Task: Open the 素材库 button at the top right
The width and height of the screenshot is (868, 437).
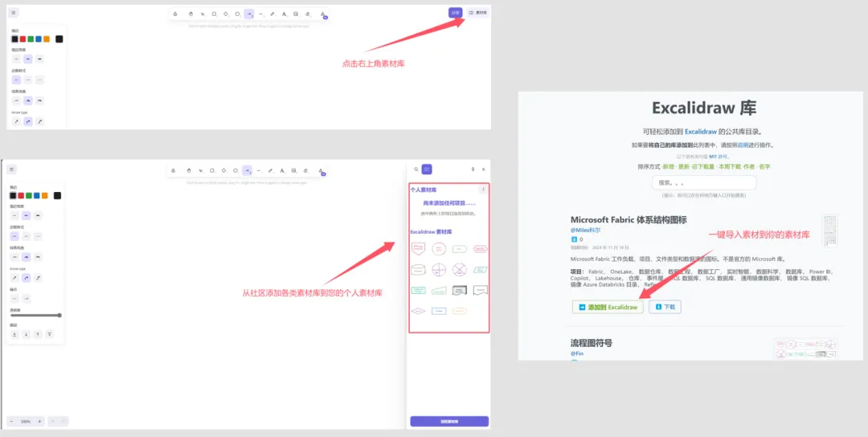Action: pyautogui.click(x=477, y=13)
